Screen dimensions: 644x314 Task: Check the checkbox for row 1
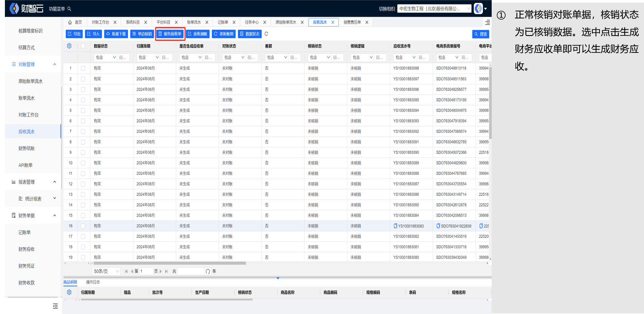83,68
